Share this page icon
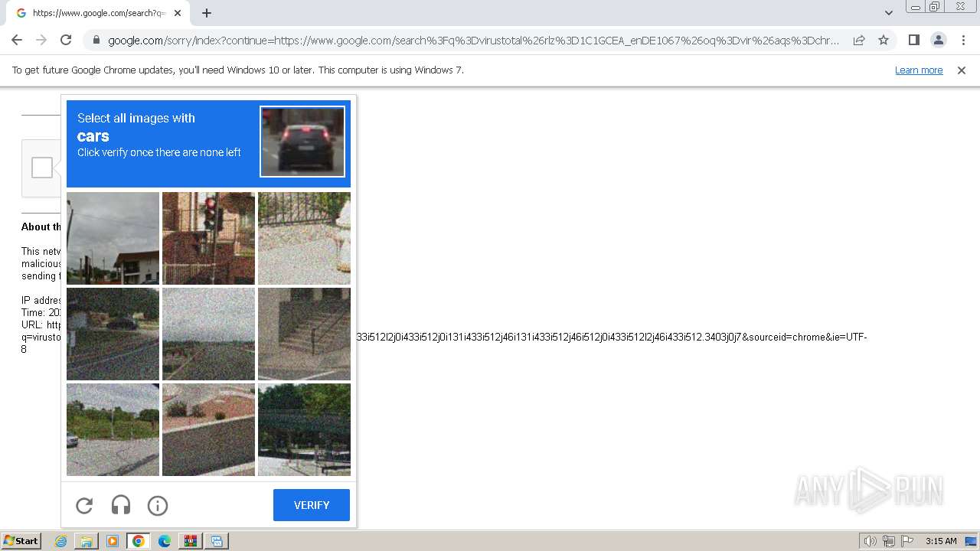Viewport: 980px width, 551px height. (859, 40)
